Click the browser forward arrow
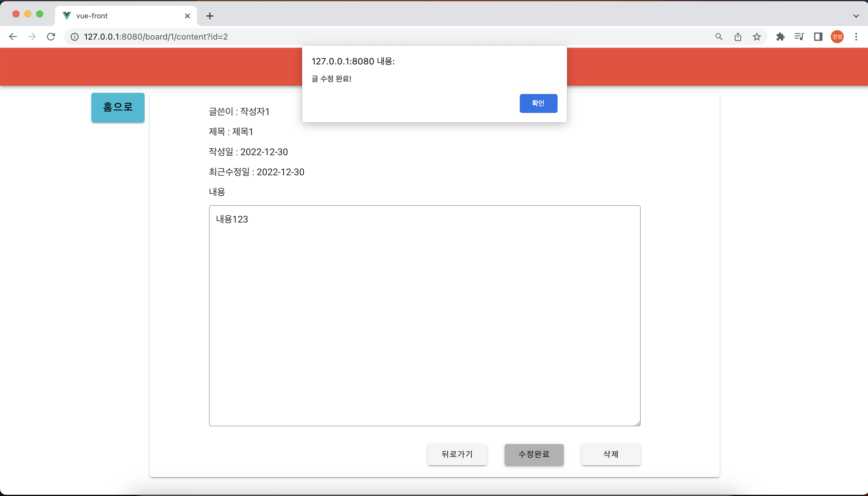Viewport: 868px width, 496px height. [x=32, y=37]
